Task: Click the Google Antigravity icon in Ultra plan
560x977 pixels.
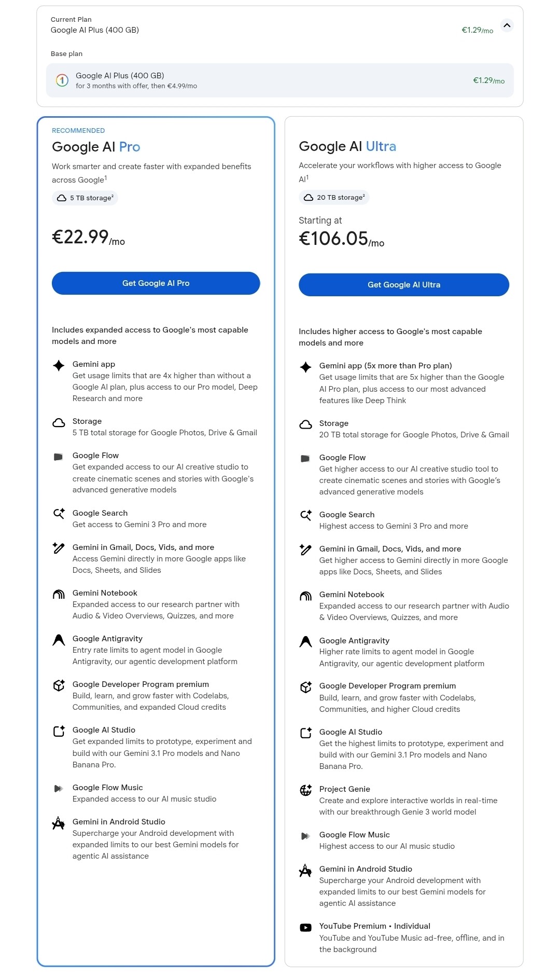Action: (306, 642)
